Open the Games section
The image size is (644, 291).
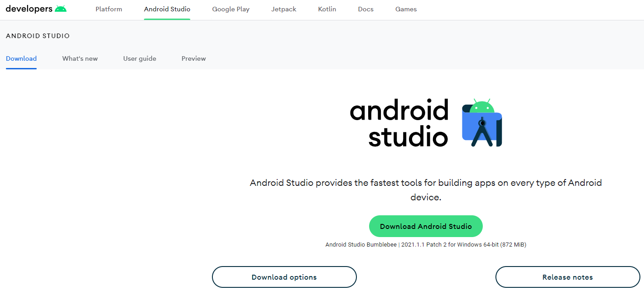click(406, 9)
